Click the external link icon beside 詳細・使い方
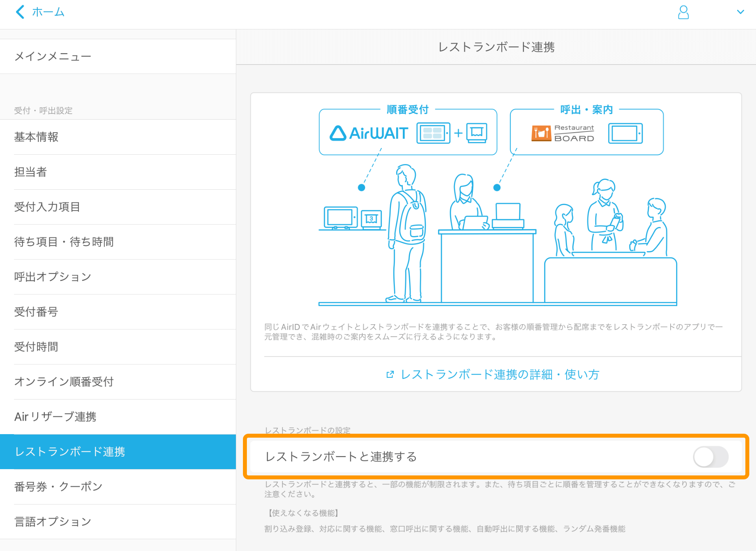 [x=390, y=374]
